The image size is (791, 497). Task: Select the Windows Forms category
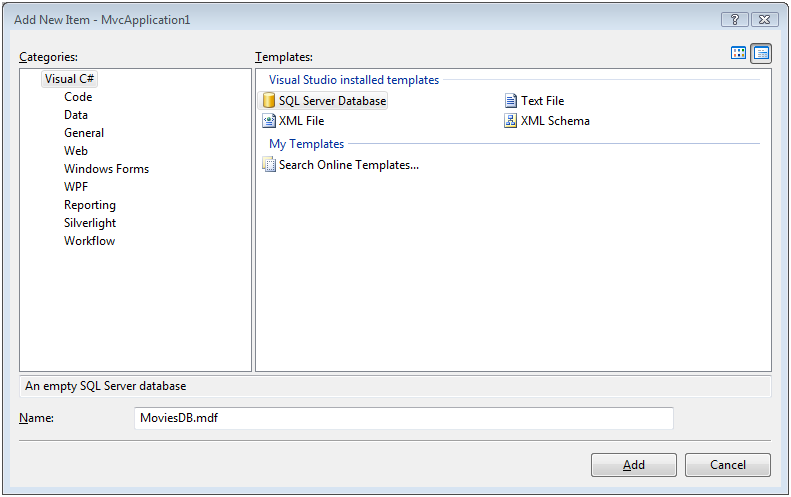coord(106,169)
